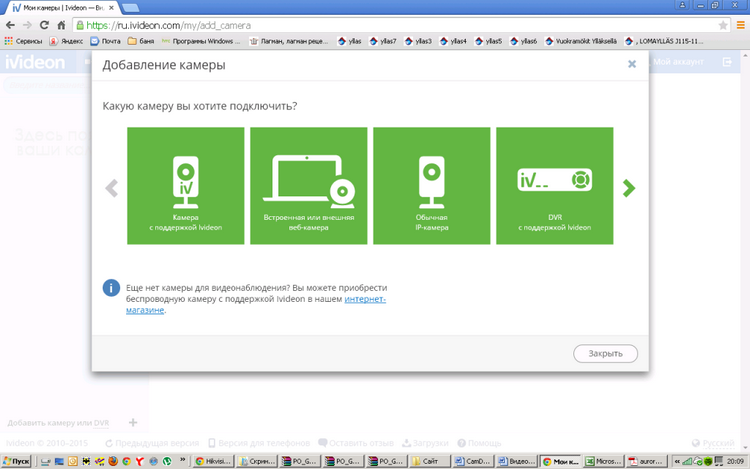The height and width of the screenshot is (469, 750).
Task: Click the Chrome user profile button
Action: pyautogui.click(x=682, y=5)
